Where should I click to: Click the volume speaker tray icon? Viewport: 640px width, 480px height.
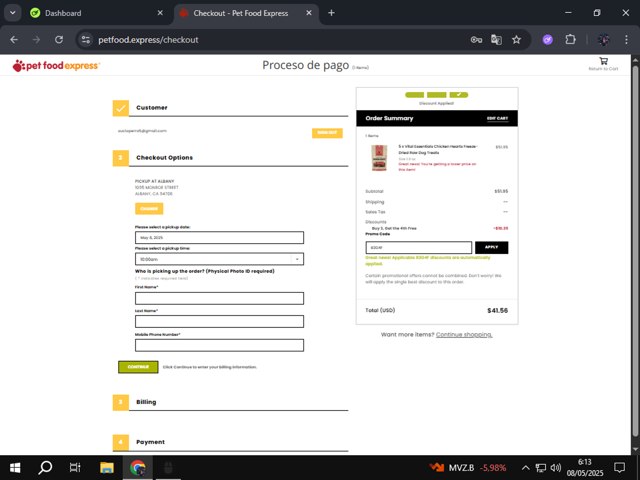coord(556,468)
